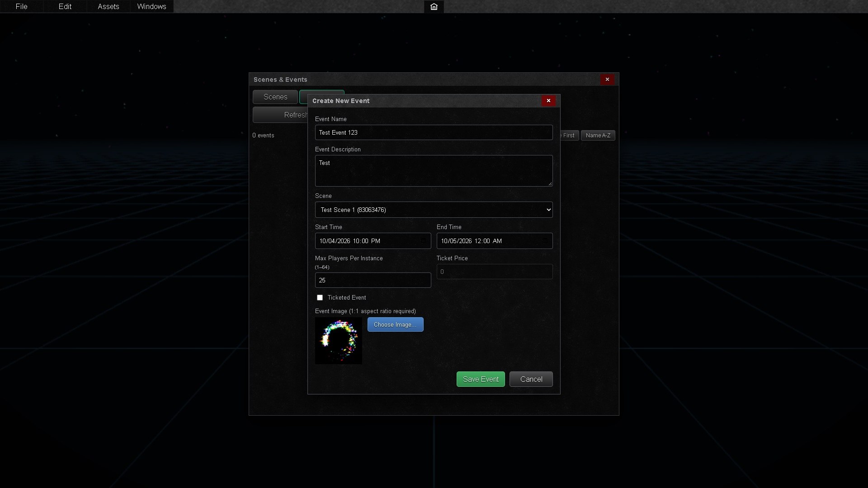Sort events by Name A-Z
The image size is (868, 488).
click(x=598, y=136)
